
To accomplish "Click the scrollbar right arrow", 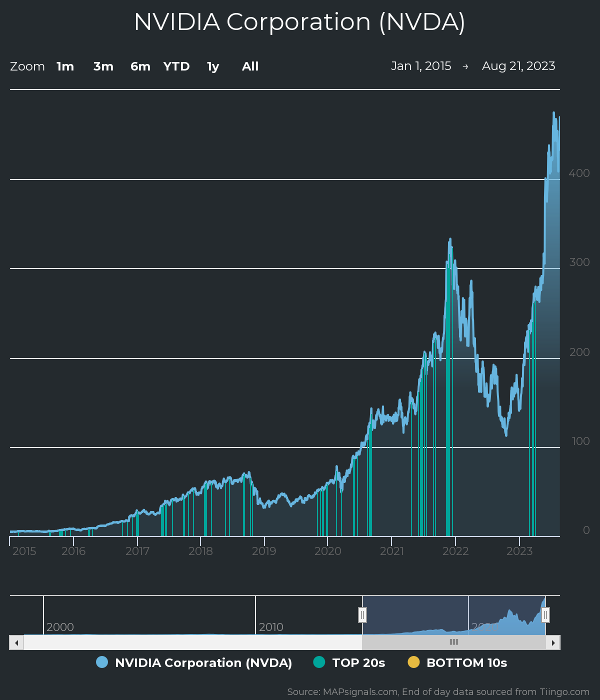I will [x=553, y=642].
